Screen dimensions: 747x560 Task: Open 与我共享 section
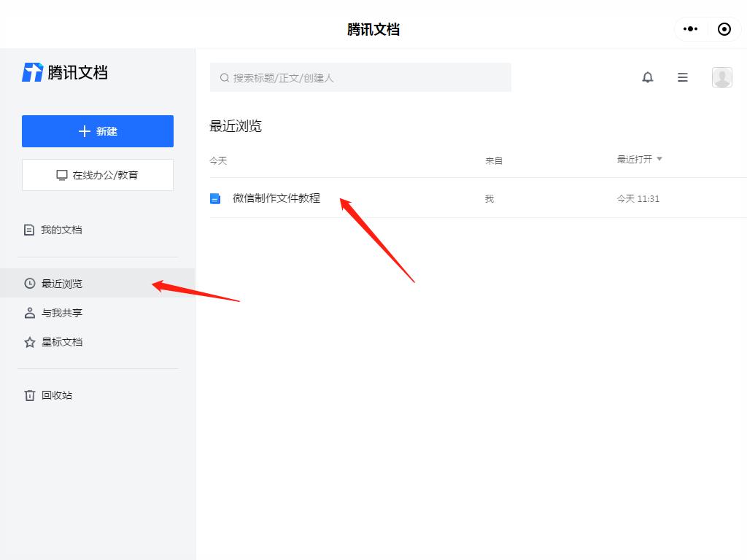click(x=53, y=313)
